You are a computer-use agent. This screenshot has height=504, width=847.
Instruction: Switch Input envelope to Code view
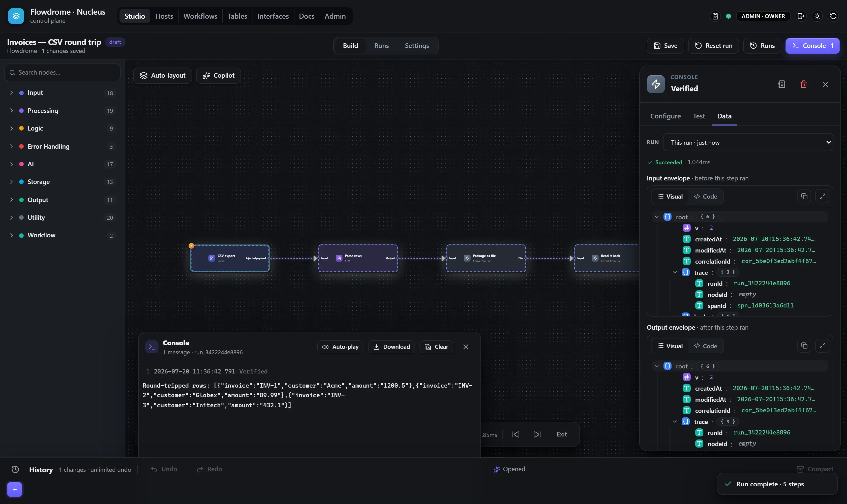(705, 196)
